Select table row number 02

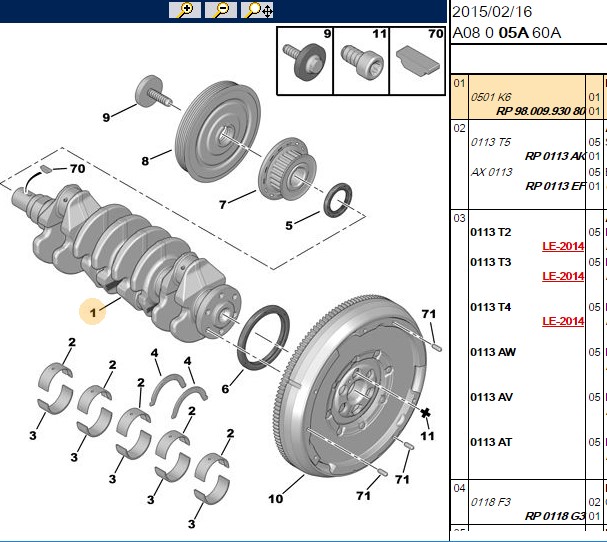[x=459, y=128]
